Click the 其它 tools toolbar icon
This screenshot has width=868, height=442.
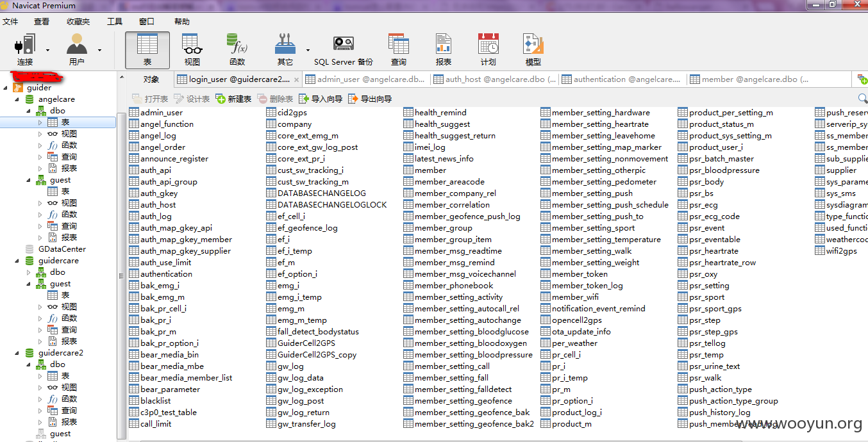point(285,51)
